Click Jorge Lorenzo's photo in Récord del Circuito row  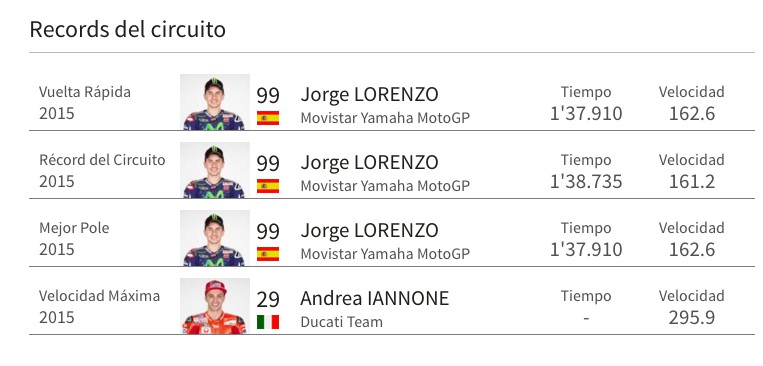tap(215, 170)
